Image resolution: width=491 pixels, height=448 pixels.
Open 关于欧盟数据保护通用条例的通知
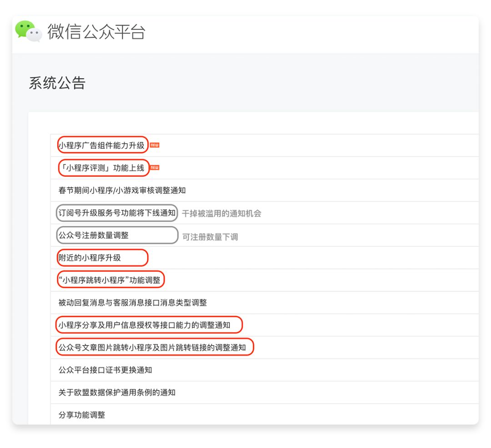(117, 393)
